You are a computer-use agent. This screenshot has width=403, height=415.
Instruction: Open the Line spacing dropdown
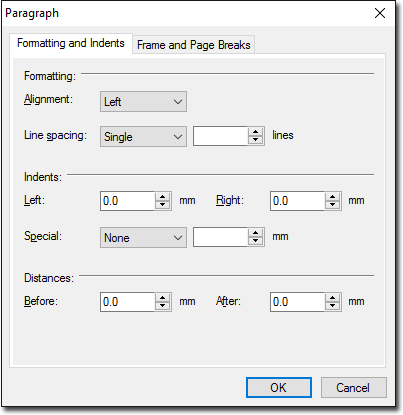[x=143, y=136]
